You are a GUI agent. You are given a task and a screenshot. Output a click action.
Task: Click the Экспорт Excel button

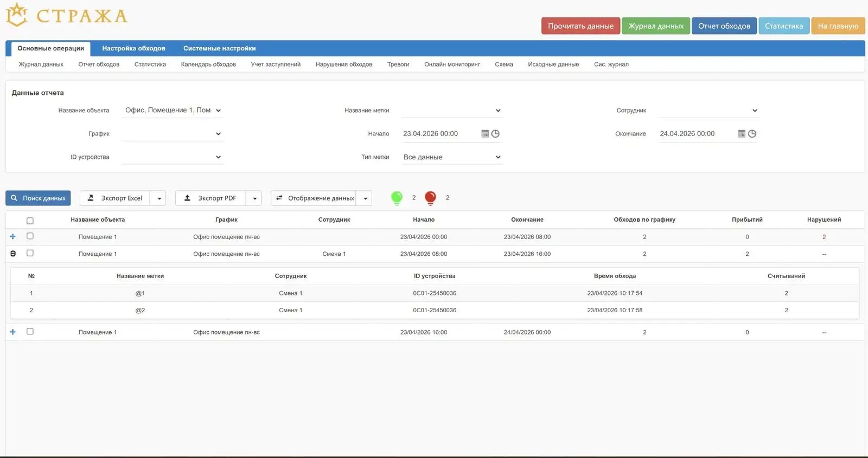[115, 198]
